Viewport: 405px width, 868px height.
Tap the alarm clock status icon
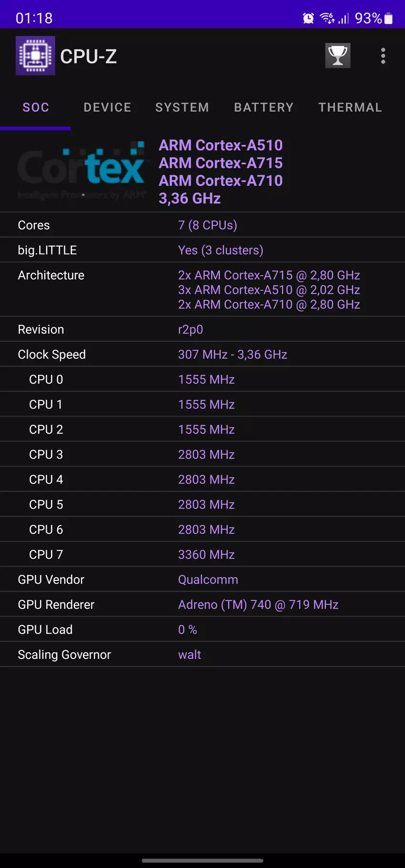[x=308, y=18]
